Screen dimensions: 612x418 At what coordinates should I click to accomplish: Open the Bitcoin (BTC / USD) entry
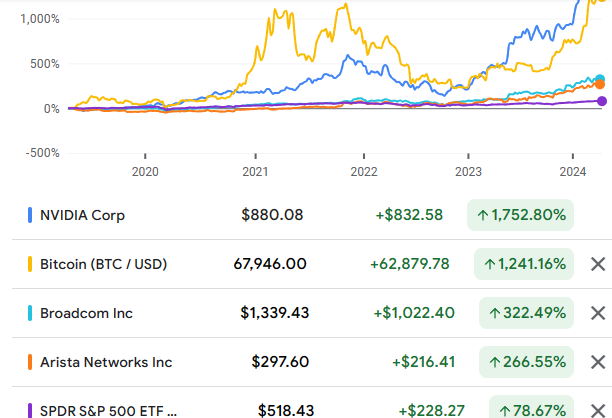pyautogui.click(x=103, y=264)
